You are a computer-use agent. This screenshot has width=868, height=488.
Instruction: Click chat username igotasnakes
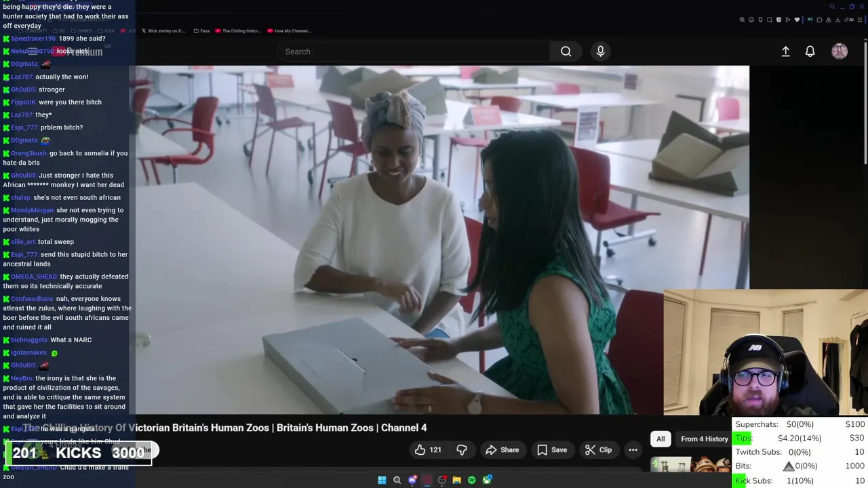click(29, 352)
